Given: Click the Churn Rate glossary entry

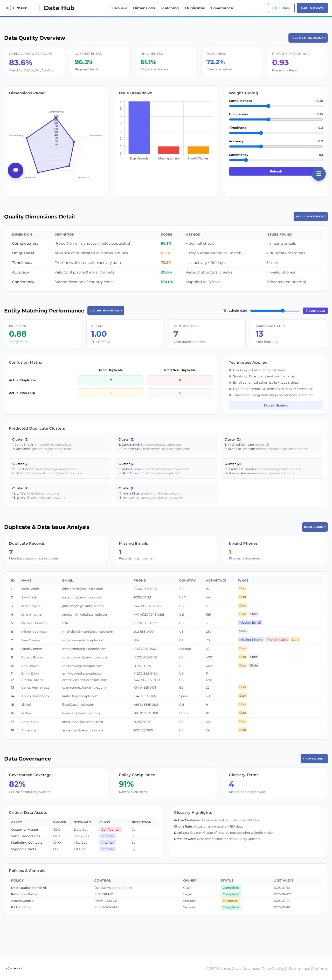Looking at the screenshot, I should pyautogui.click(x=208, y=826).
